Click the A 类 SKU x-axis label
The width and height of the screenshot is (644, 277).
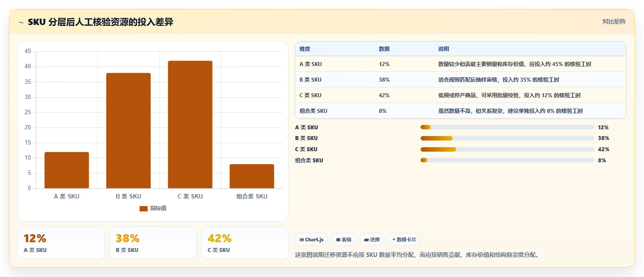click(x=66, y=196)
